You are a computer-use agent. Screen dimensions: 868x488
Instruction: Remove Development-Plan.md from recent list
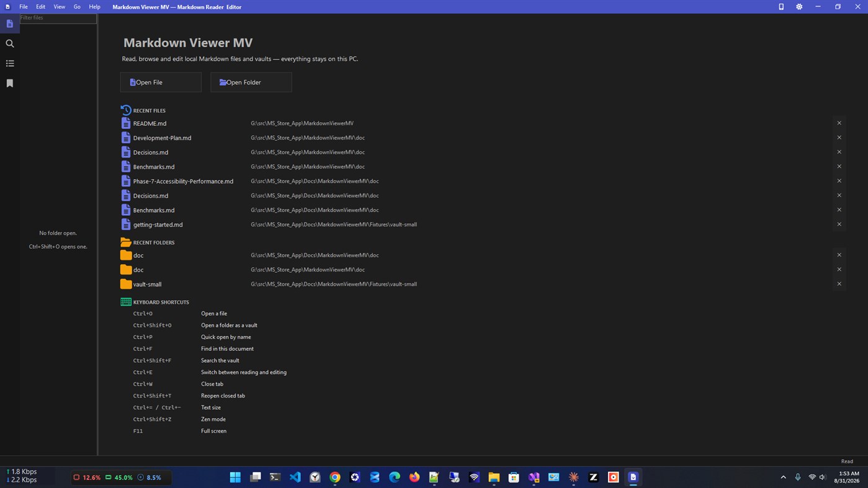click(839, 138)
